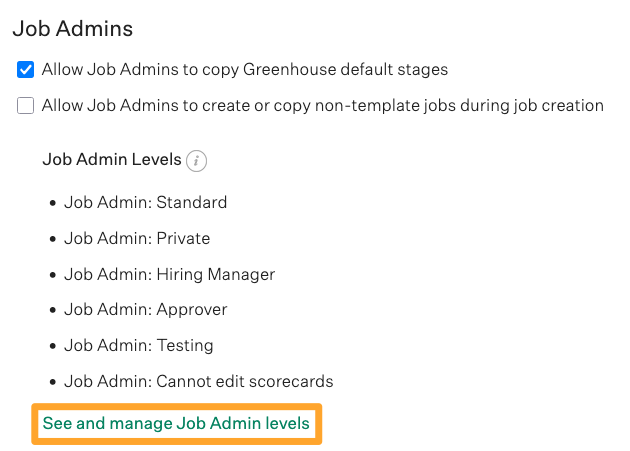The width and height of the screenshot is (630, 451).
Task: Select Job Admin: Hiring Manager entry
Action: tap(170, 275)
